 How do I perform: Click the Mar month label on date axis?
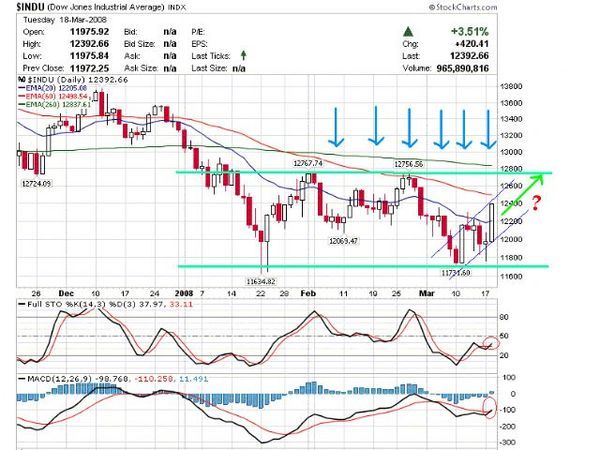click(x=427, y=293)
